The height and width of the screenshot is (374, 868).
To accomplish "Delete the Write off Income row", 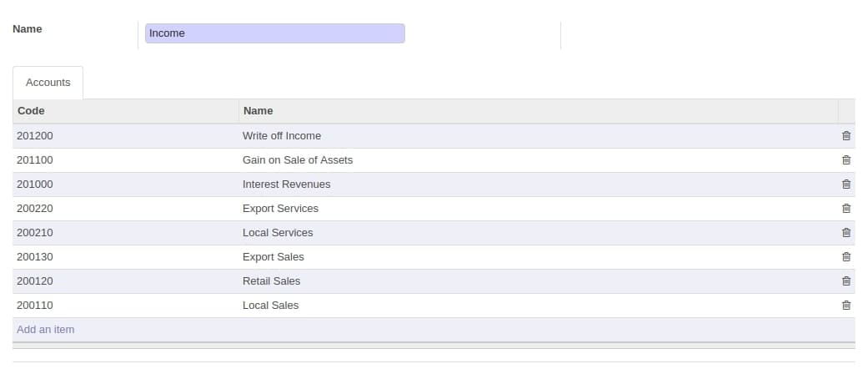I will pyautogui.click(x=845, y=136).
